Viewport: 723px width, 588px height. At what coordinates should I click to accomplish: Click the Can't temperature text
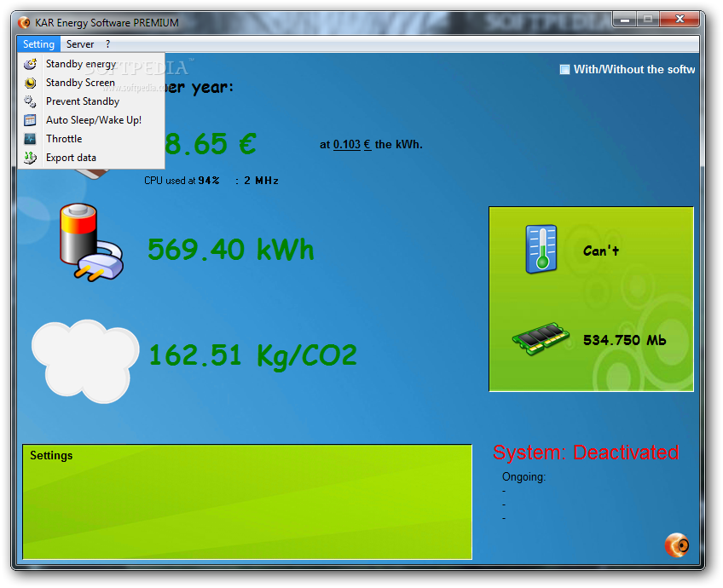[x=601, y=251]
